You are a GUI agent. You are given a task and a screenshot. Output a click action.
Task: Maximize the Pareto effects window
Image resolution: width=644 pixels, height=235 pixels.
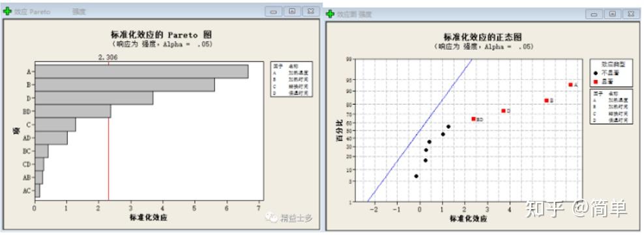pos(292,12)
